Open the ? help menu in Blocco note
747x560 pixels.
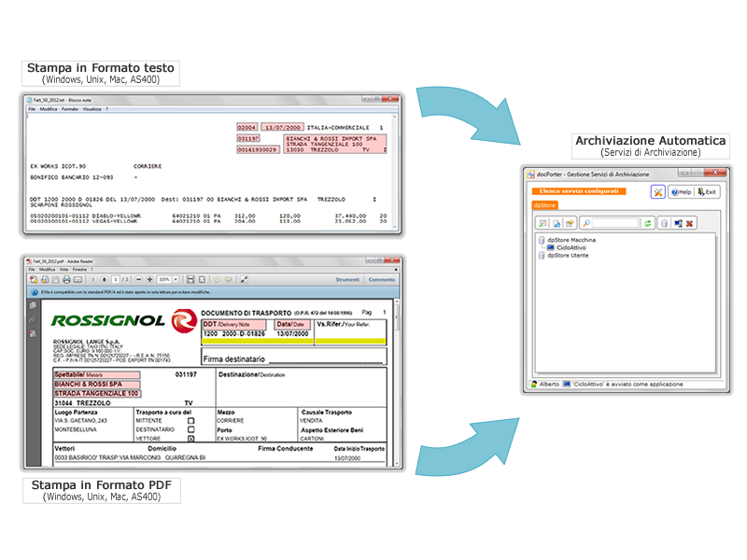pyautogui.click(x=106, y=109)
